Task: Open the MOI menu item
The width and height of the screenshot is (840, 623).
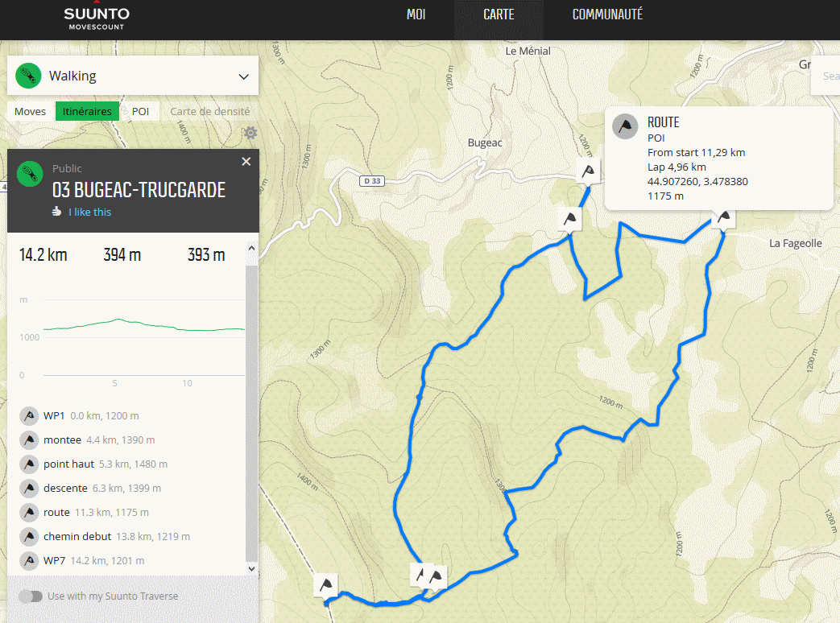Action: tap(416, 14)
